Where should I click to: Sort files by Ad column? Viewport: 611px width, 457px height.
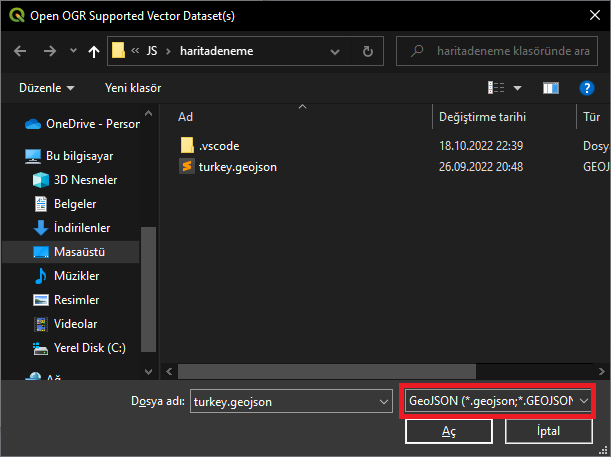coord(185,117)
